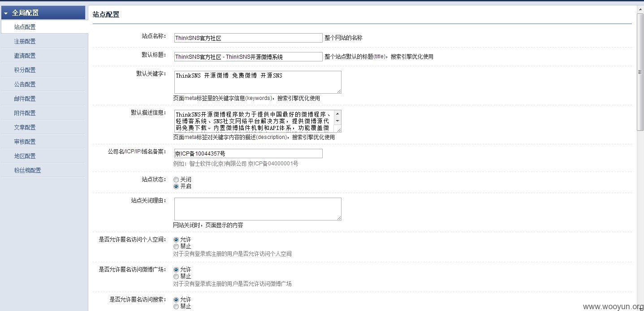Open 粉丝榜配置 in the sidebar
The image size is (644, 311).
pos(27,170)
